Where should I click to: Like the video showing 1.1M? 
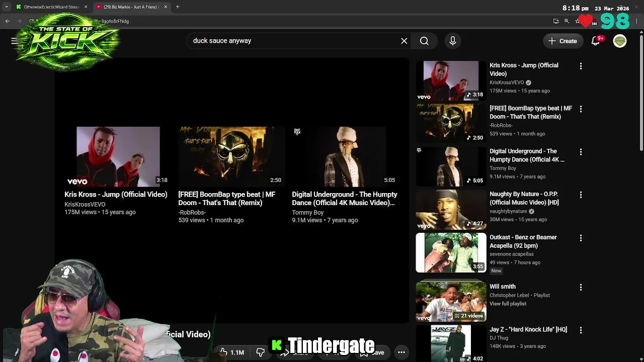click(232, 352)
